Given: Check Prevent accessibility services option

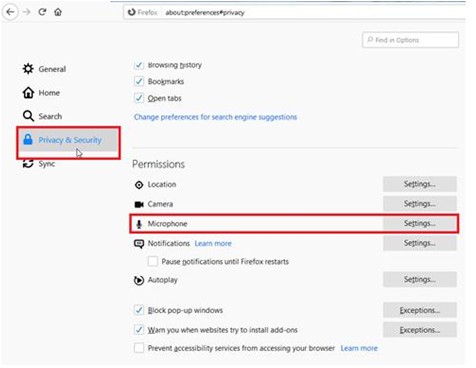Looking at the screenshot, I should 139,348.
